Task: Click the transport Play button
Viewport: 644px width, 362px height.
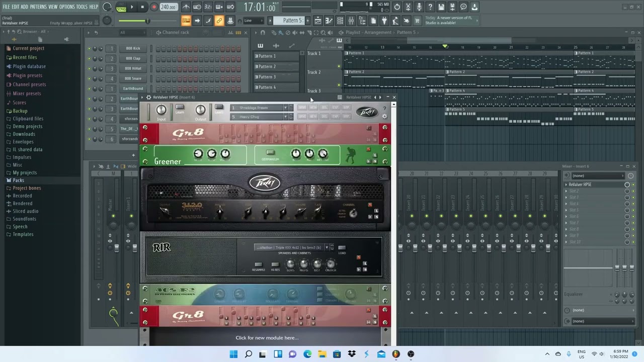Action: (132, 7)
